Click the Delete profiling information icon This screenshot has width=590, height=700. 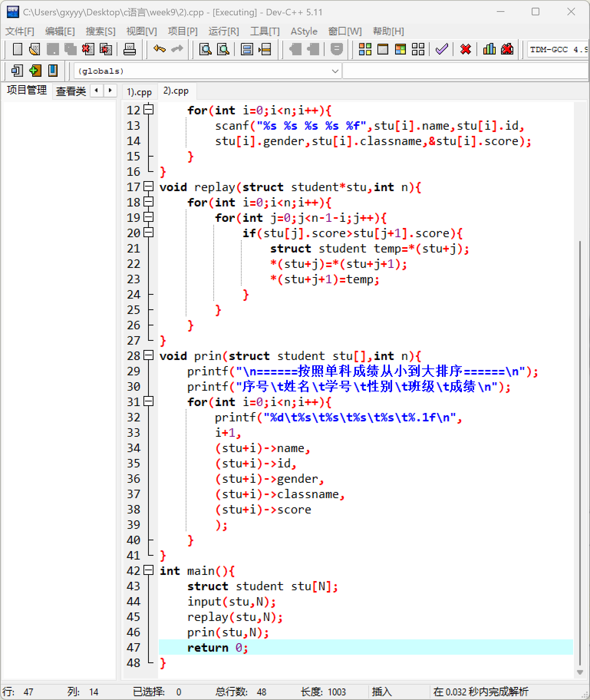click(x=507, y=49)
